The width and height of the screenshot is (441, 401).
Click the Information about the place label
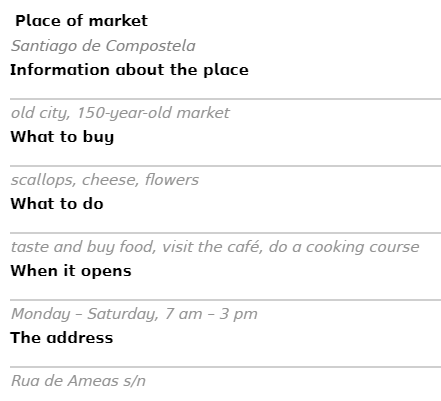(129, 70)
